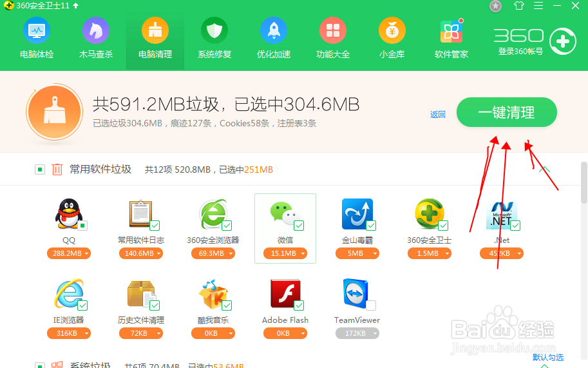Screen dimensions: 588x368
Task: Open the TeamViewer 172KB dropdown
Action: (x=357, y=333)
